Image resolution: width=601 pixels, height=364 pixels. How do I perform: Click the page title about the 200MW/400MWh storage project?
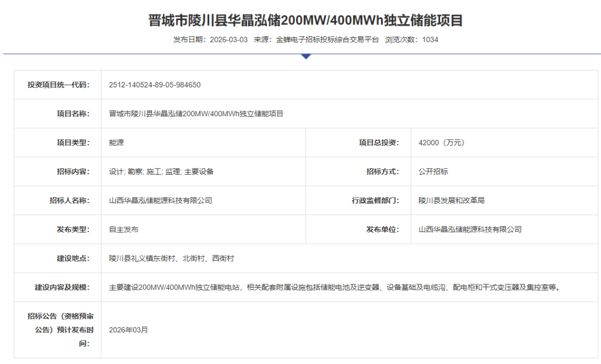pos(306,21)
